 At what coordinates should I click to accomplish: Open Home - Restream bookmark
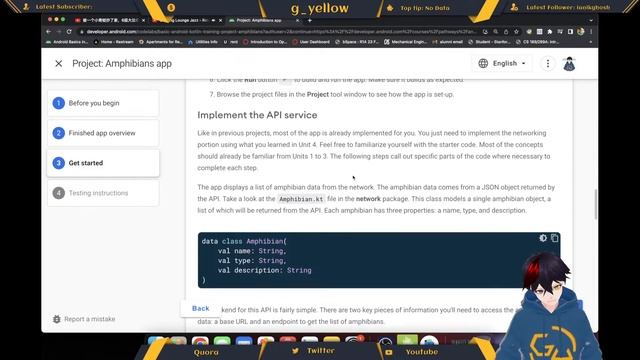point(114,42)
